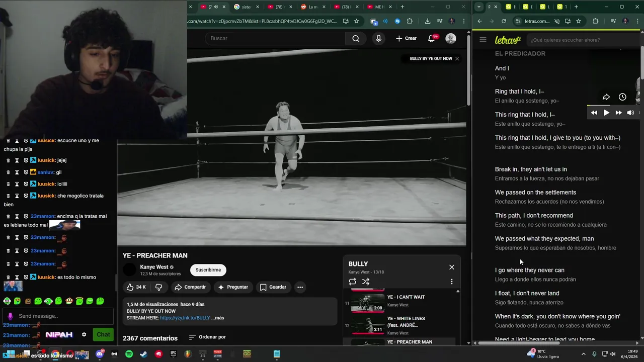This screenshot has height=362, width=644.
Task: Click the video player frame
Action: pyautogui.click(x=291, y=148)
